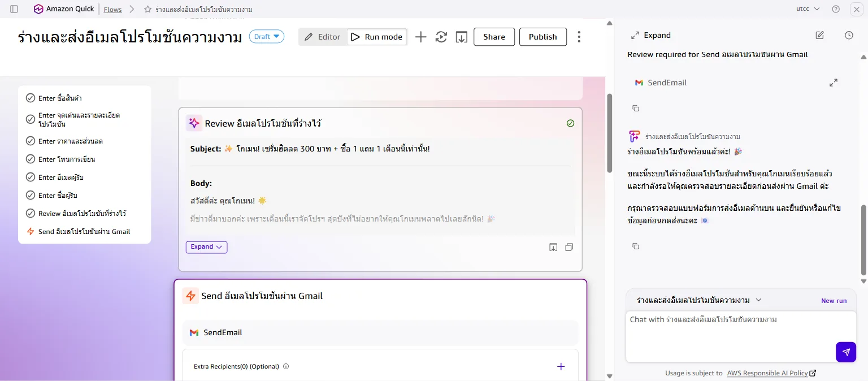This screenshot has height=381, width=868.
Task: Expand the Review email card content
Action: [x=206, y=247]
